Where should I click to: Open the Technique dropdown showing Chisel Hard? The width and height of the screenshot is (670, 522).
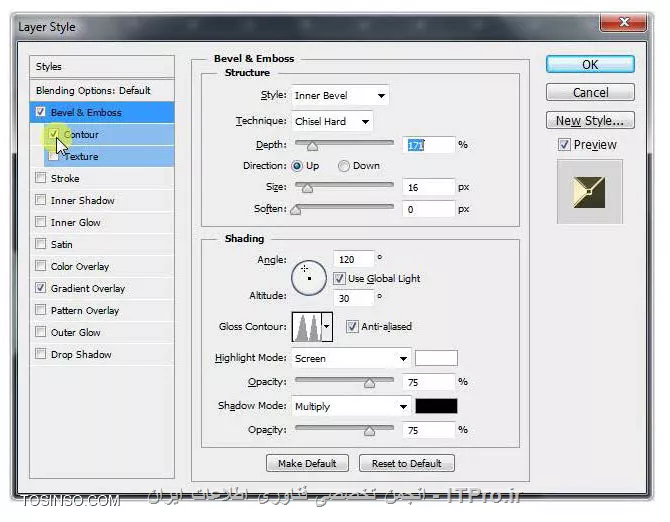pos(332,121)
